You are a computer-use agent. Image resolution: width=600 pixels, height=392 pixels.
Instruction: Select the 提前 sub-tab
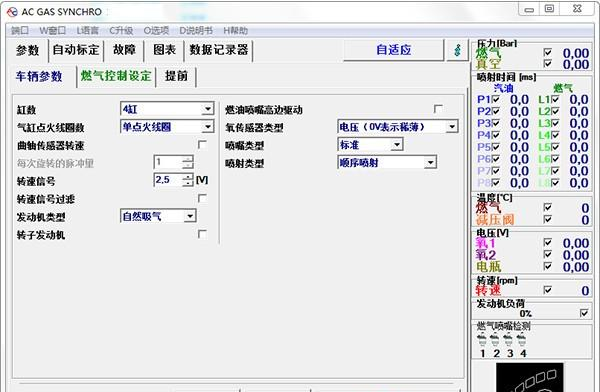pyautogui.click(x=176, y=76)
